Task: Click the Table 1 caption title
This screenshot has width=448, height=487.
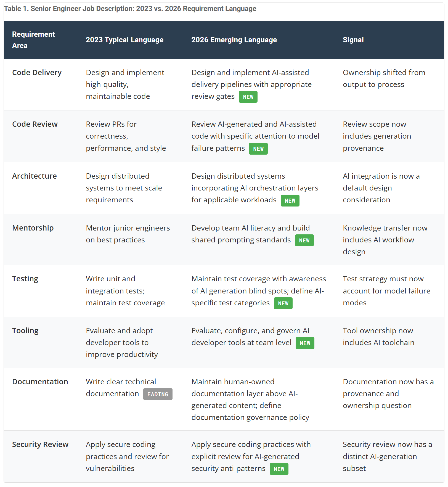Action: 130,9
